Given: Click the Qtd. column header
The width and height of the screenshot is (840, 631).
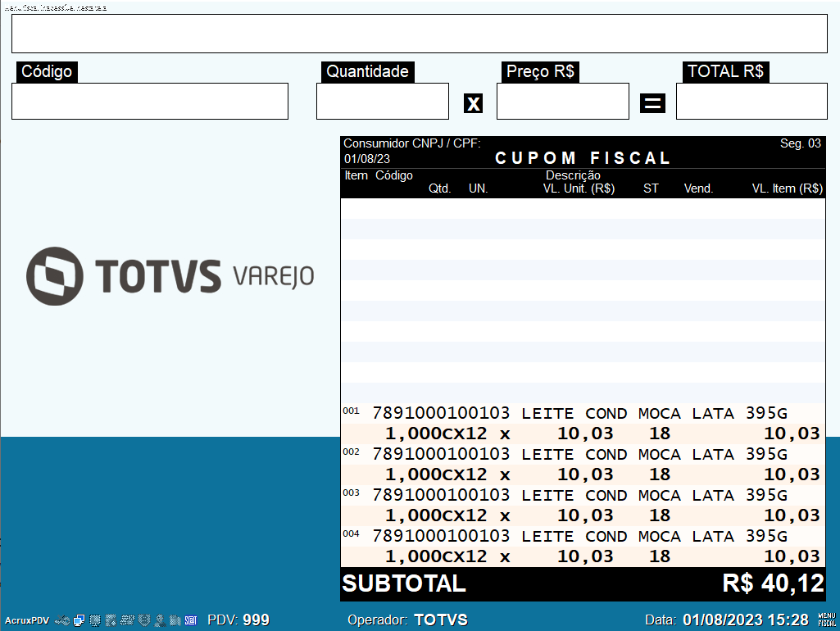Looking at the screenshot, I should tap(439, 188).
